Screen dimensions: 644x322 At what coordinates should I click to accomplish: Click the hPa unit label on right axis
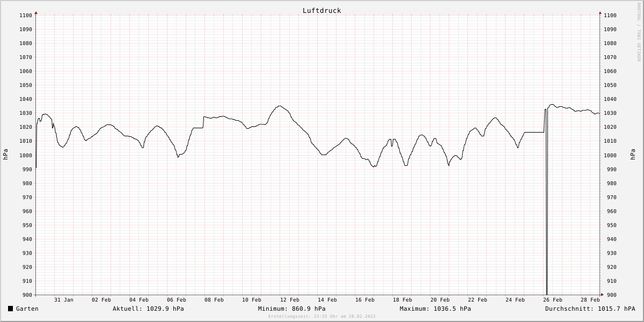pyautogui.click(x=632, y=155)
